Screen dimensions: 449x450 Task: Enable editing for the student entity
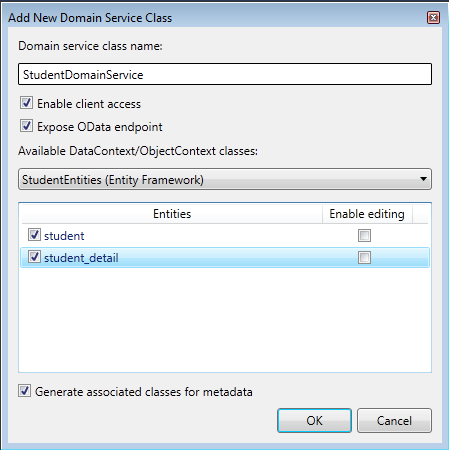coord(364,235)
